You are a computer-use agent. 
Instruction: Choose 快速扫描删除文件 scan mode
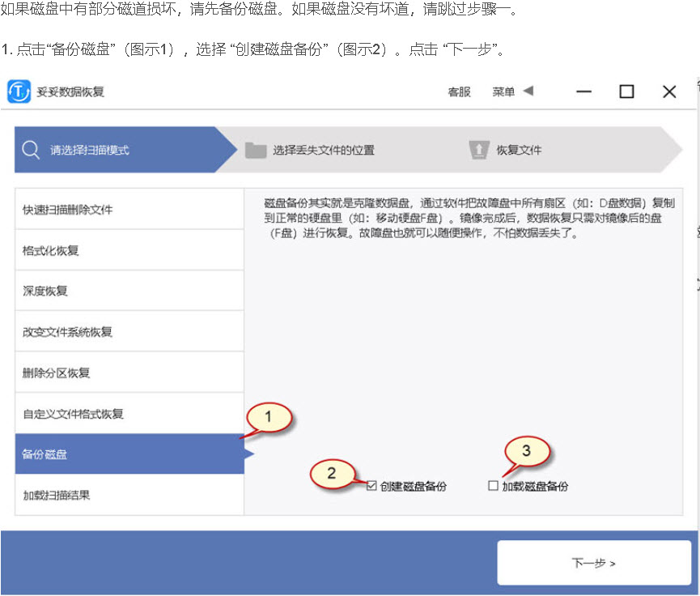point(129,209)
